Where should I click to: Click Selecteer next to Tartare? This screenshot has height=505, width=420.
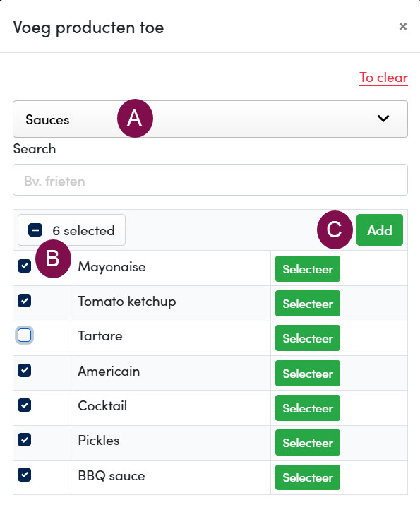[308, 338]
